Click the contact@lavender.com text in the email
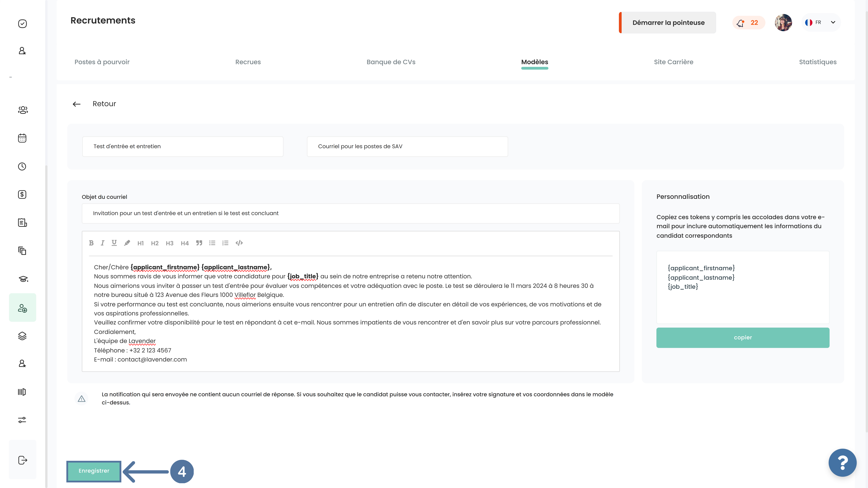Image resolution: width=868 pixels, height=488 pixels. 152,360
